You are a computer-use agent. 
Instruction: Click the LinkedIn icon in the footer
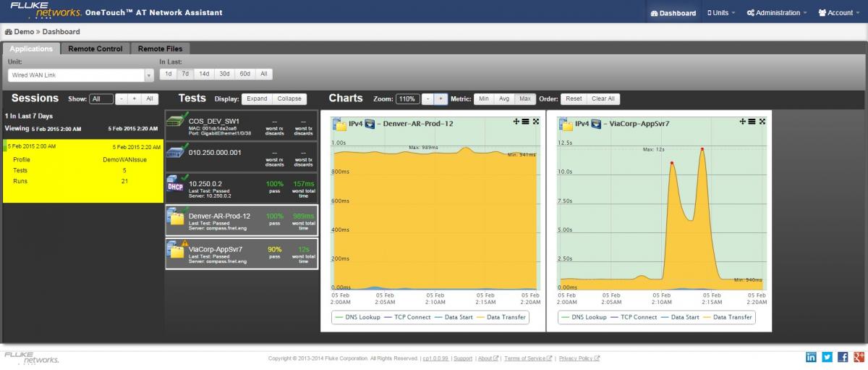[811, 357]
